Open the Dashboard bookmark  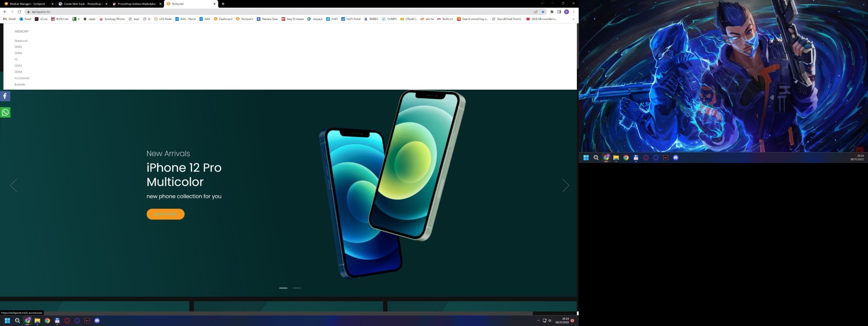tap(223, 19)
